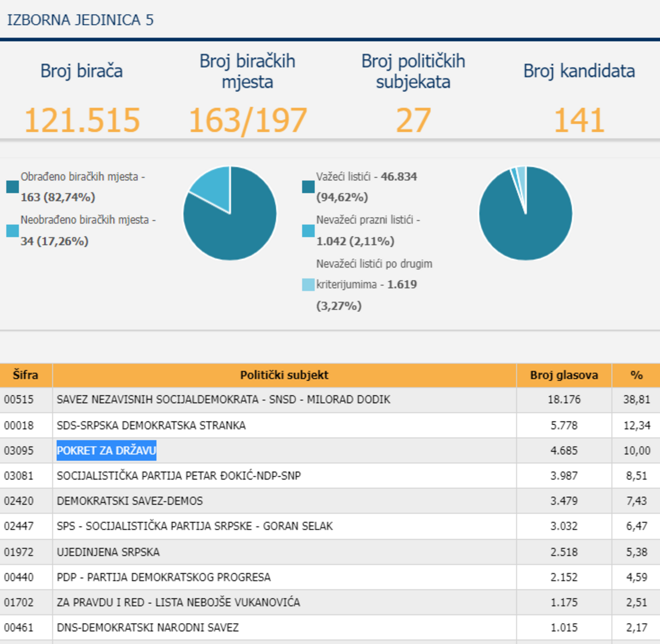The width and height of the screenshot is (660, 644).
Task: Click the Šifra column header
Action: (26, 375)
